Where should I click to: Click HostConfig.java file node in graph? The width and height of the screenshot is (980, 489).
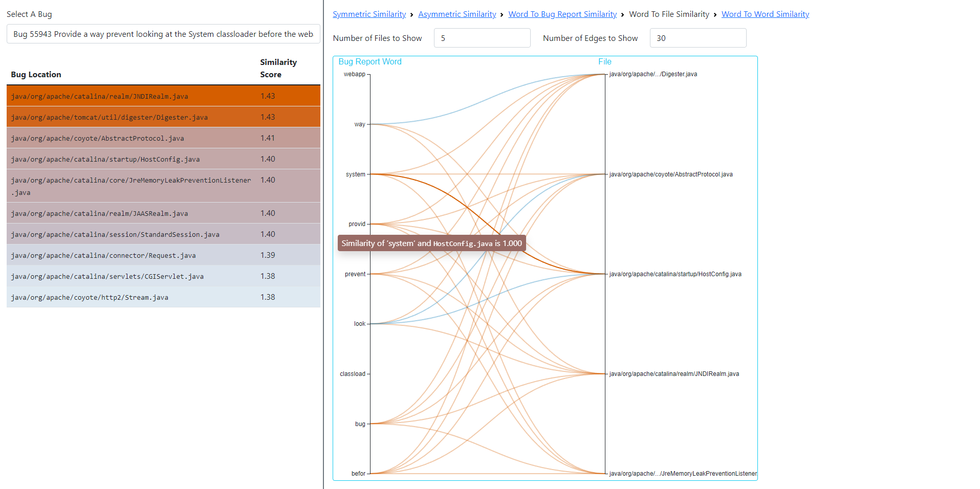click(x=675, y=274)
